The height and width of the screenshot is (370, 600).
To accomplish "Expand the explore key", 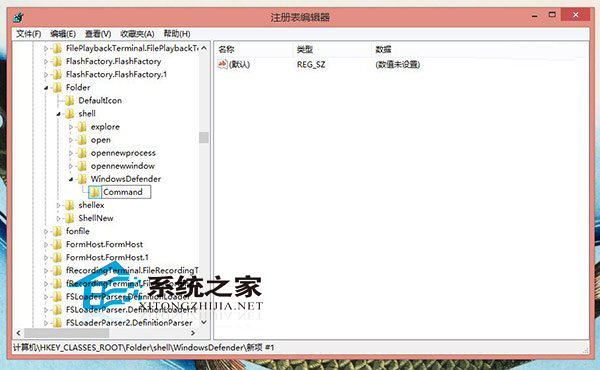I will (71, 127).
